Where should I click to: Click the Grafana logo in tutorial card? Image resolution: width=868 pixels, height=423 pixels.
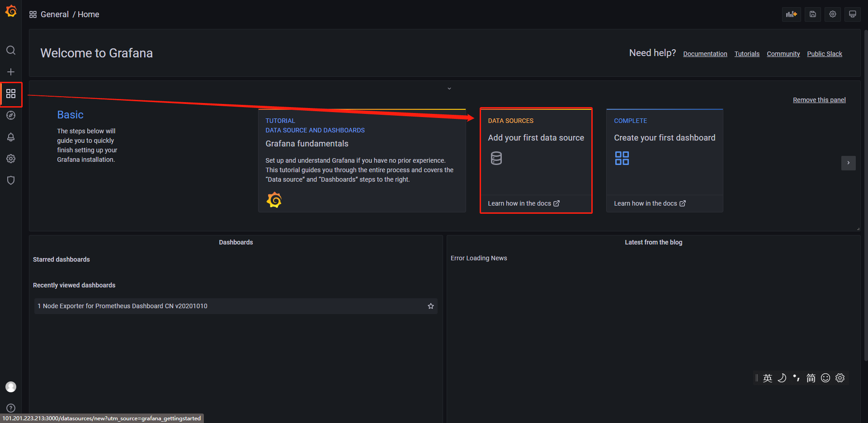click(274, 200)
